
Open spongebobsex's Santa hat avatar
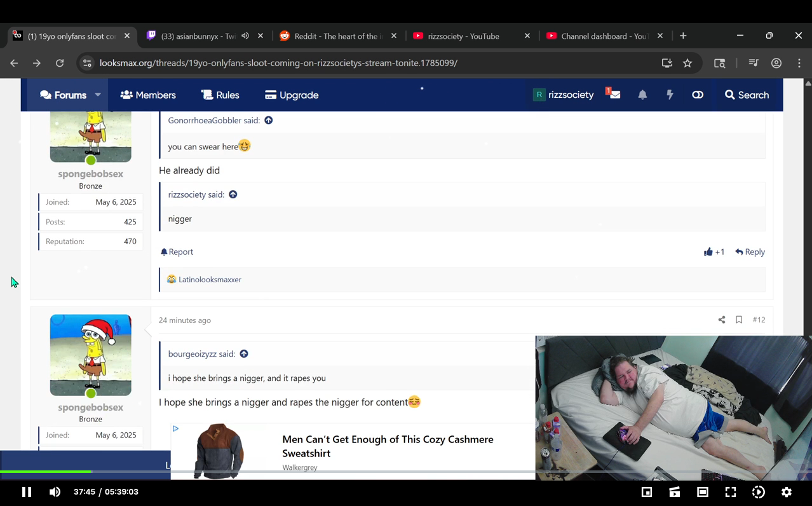coord(90,355)
